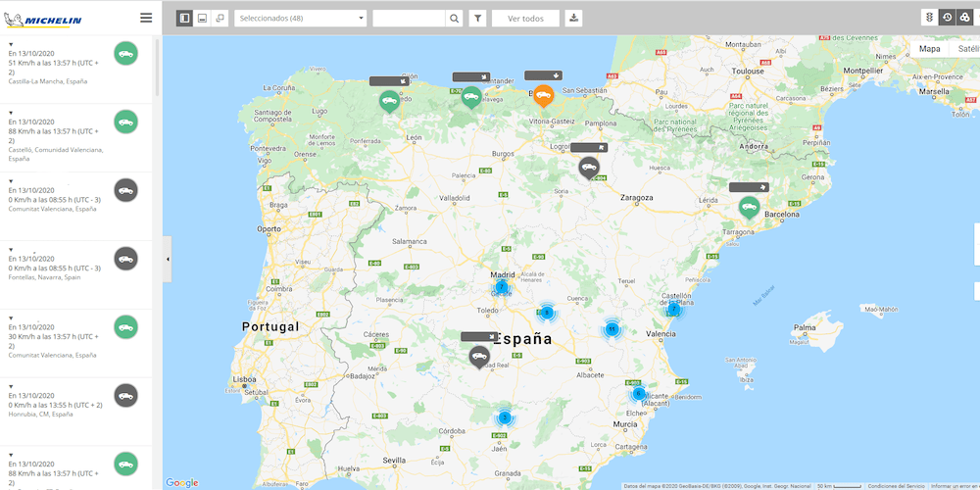The height and width of the screenshot is (490, 980).
Task: Click the Ver todos button
Action: click(525, 18)
